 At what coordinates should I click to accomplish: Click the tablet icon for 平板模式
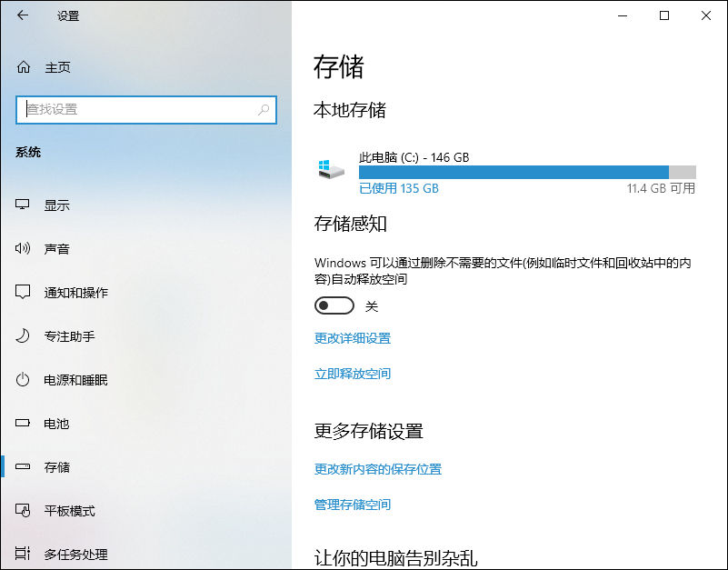23,511
